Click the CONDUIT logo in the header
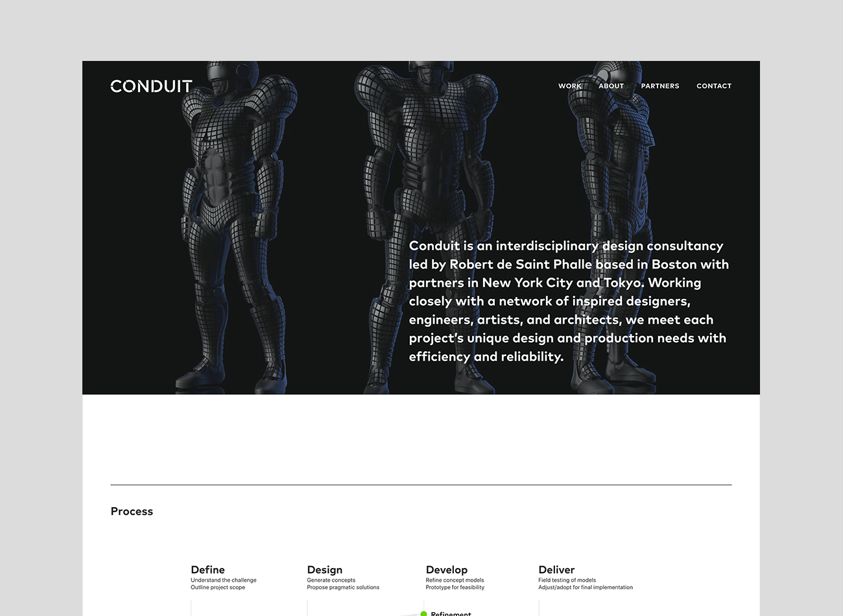Viewport: 843px width, 616px height. 151,86
